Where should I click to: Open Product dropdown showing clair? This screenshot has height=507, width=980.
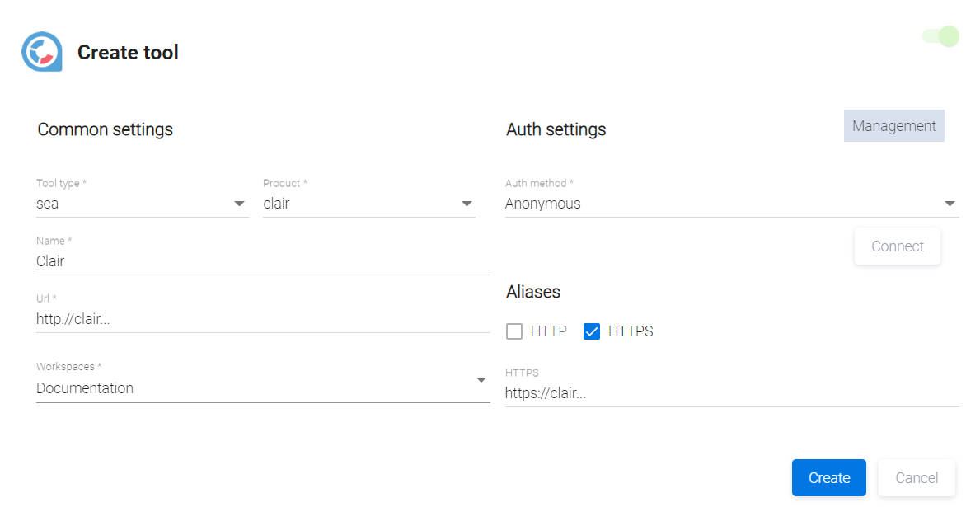coord(359,204)
